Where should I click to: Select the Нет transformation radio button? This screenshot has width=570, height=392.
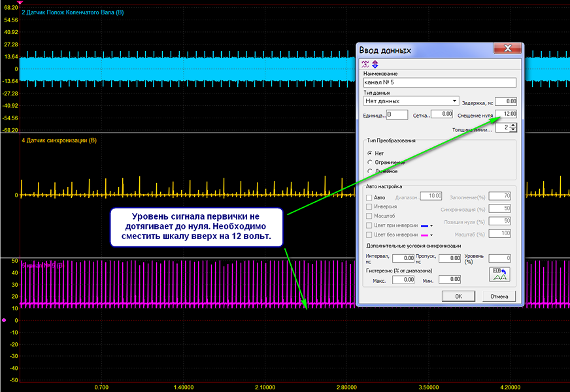(x=370, y=154)
